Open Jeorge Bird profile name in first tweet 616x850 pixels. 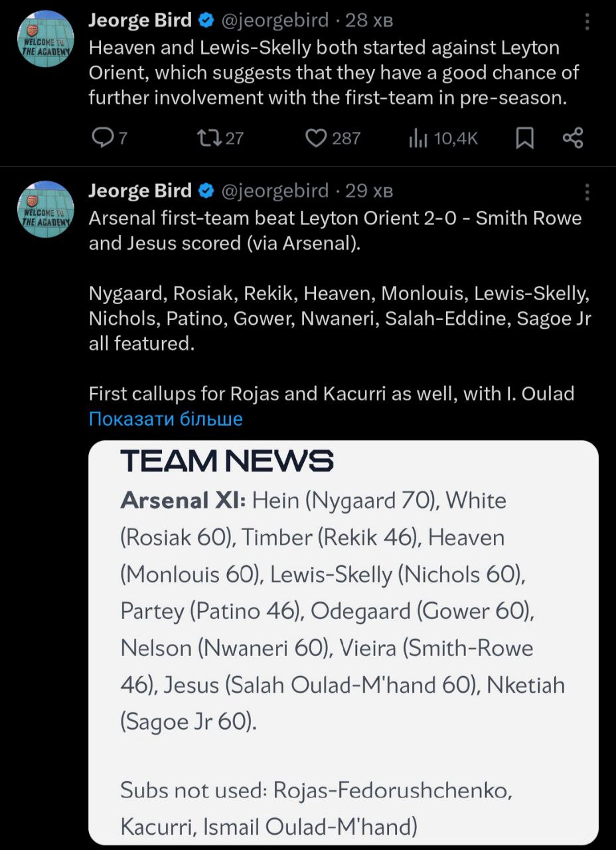140,21
